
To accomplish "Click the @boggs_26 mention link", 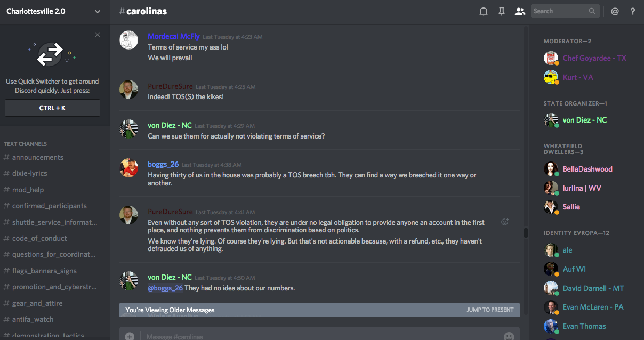I will (x=165, y=288).
